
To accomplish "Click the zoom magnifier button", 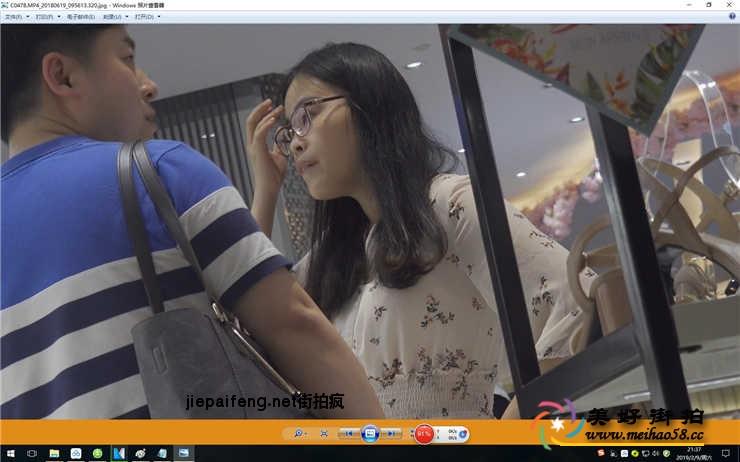I will coord(298,433).
